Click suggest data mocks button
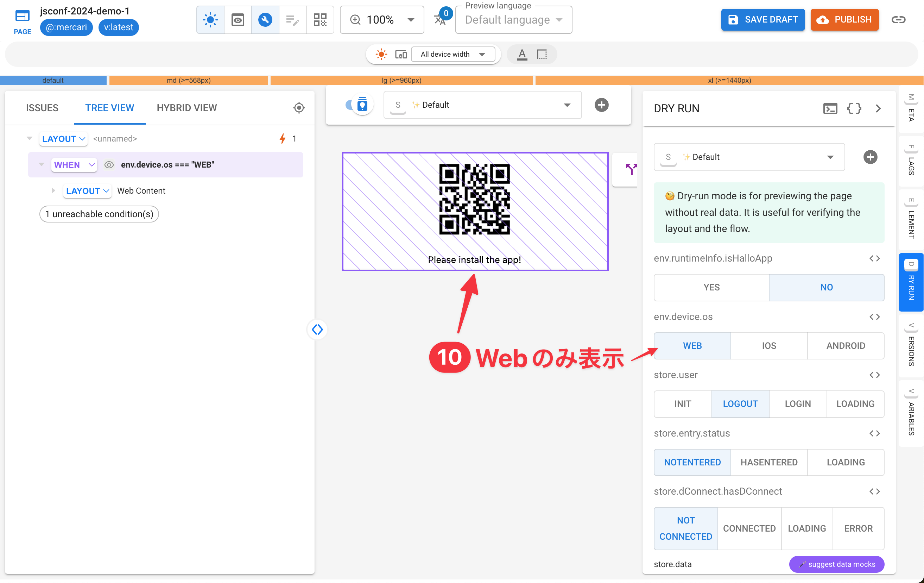 click(x=836, y=564)
